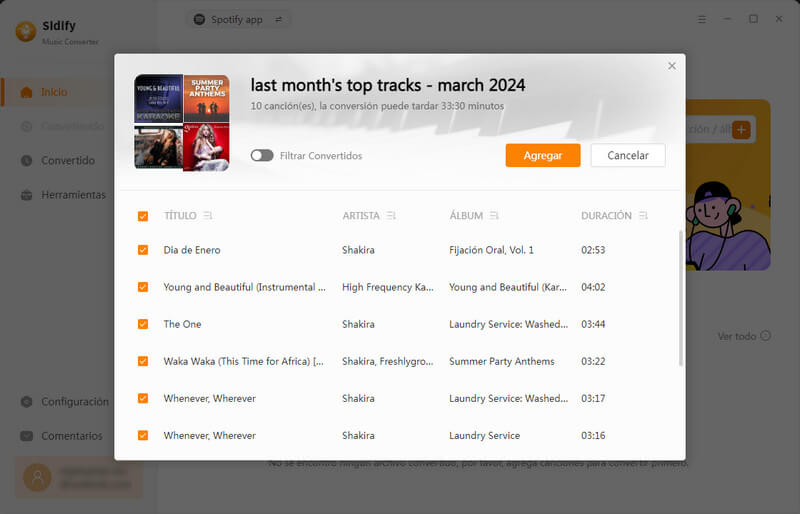Click the Herramientas toolbox icon
The image size is (800, 514).
[x=27, y=194]
